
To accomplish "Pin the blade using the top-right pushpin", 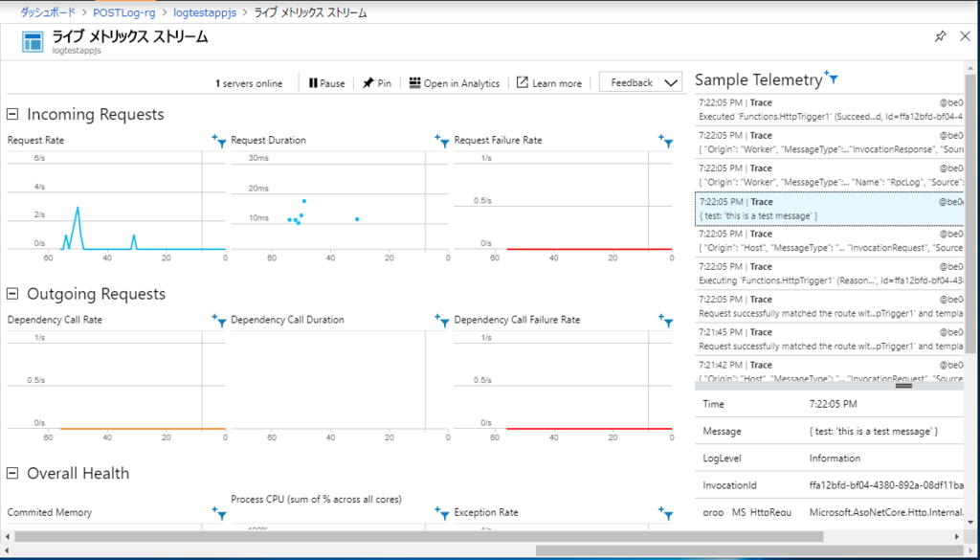I will [940, 36].
